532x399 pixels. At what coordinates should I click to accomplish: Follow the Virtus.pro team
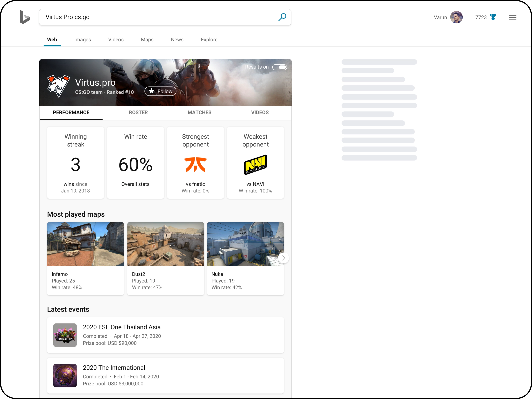[x=160, y=91]
